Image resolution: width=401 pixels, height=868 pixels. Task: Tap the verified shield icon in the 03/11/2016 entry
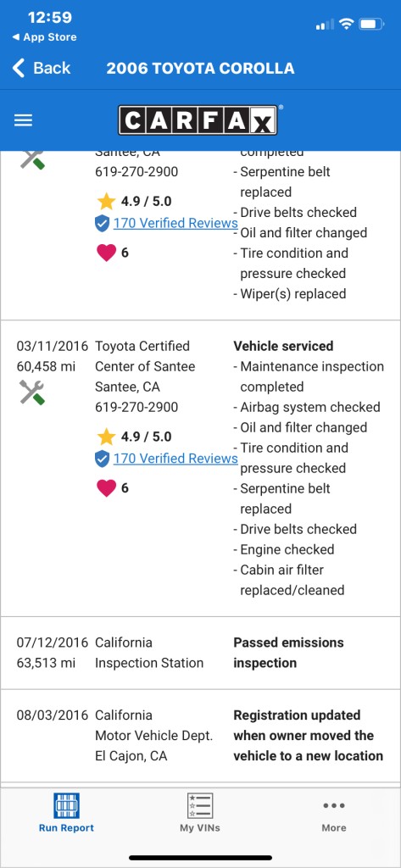(103, 459)
